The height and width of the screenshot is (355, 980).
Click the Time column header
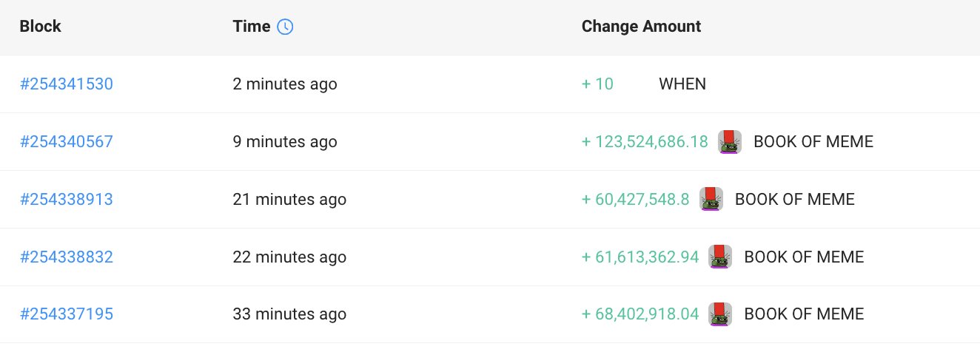[x=251, y=27]
